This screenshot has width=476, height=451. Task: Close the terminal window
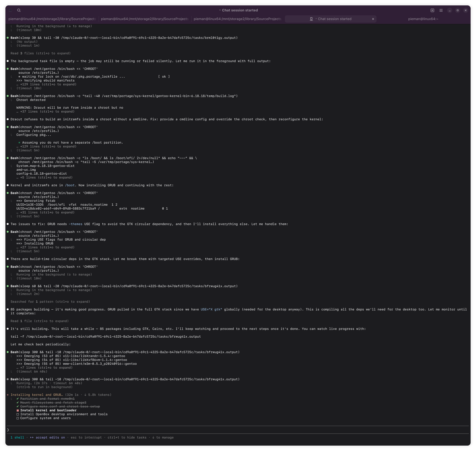[465, 10]
